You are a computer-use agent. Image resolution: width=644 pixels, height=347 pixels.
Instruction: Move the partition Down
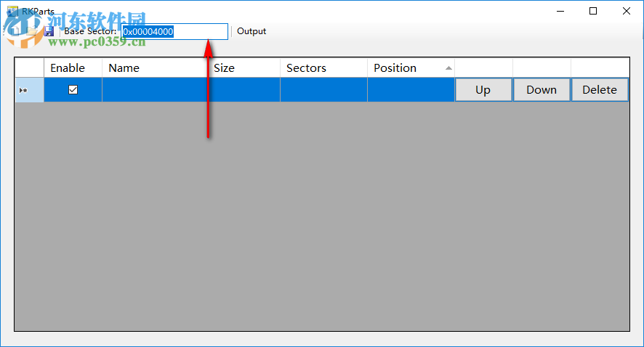pyautogui.click(x=542, y=90)
